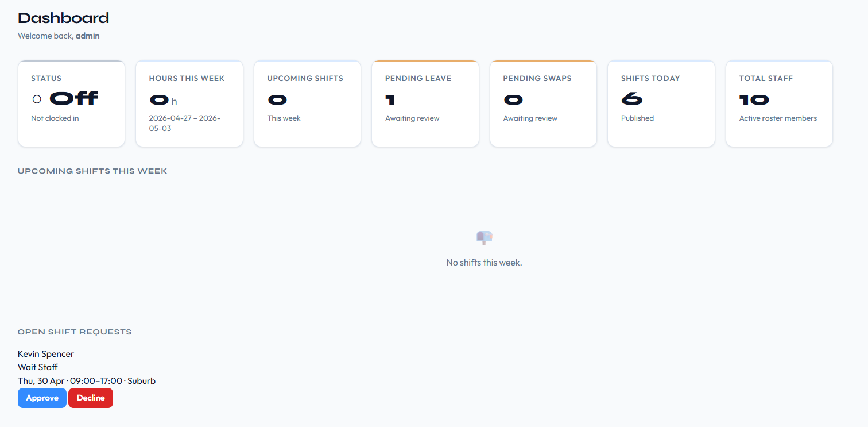The height and width of the screenshot is (427, 868).
Task: Click the 'Thu, 30 Apr · 09:00–17:00 · Suburb' line
Action: pyautogui.click(x=87, y=381)
